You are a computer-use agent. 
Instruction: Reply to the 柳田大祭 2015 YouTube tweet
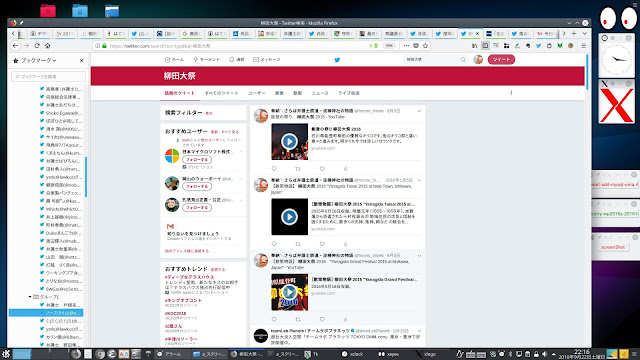[x=274, y=169]
